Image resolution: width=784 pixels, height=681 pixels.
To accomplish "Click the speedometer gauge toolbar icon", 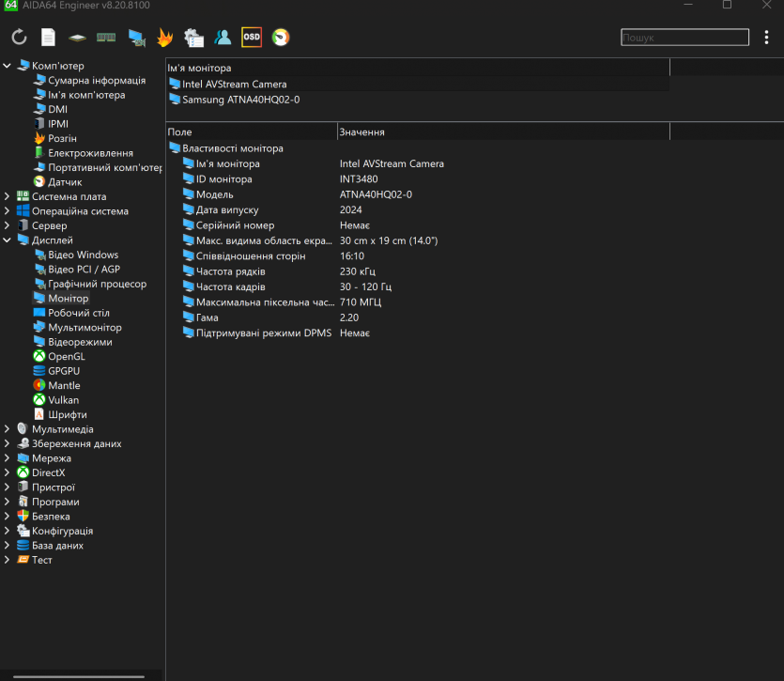I will coord(281,38).
